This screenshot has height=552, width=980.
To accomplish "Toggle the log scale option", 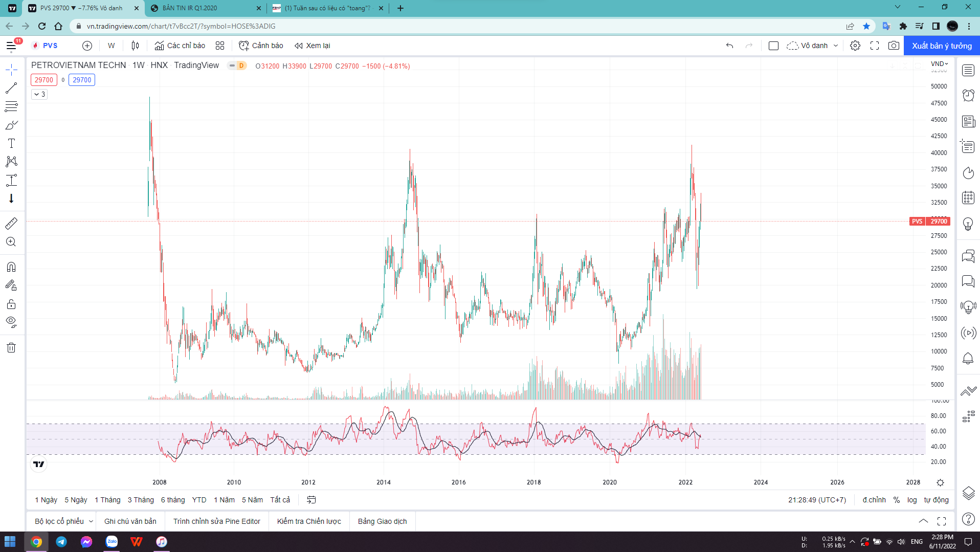I will (x=912, y=500).
